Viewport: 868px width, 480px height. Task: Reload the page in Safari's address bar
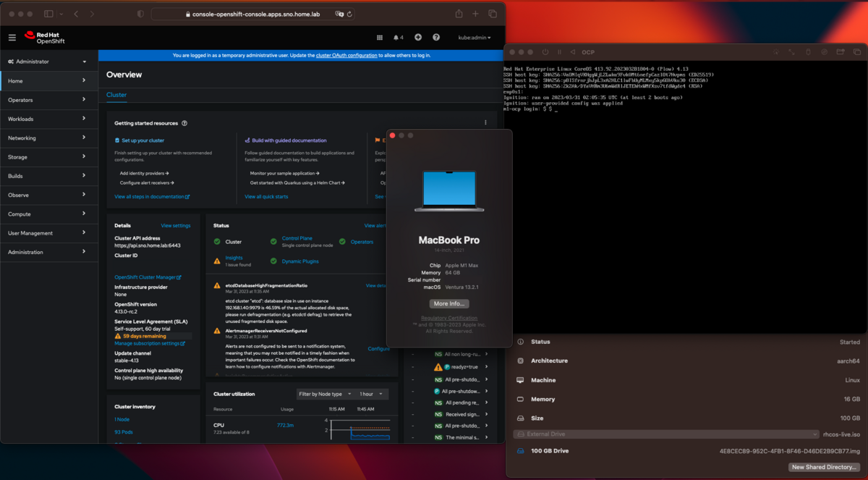350,14
